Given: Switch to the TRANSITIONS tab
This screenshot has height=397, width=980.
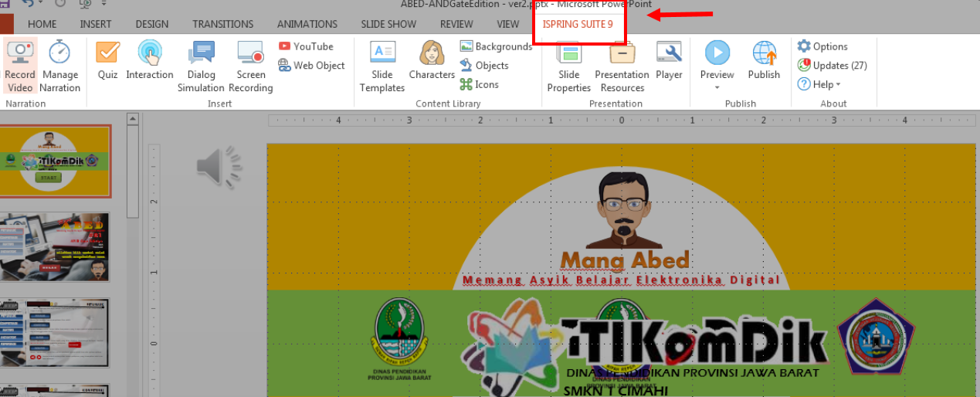Looking at the screenshot, I should point(223,24).
